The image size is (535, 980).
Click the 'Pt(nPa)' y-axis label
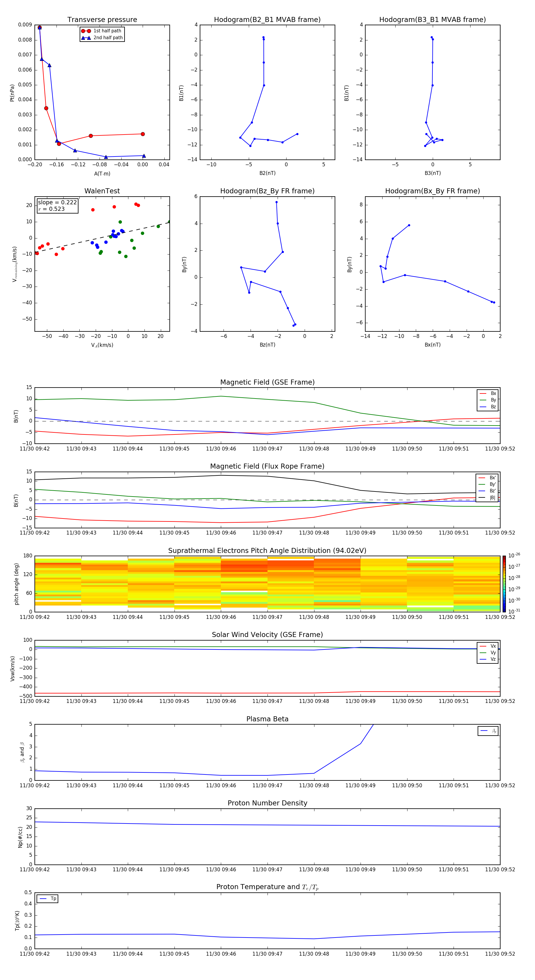12,92
